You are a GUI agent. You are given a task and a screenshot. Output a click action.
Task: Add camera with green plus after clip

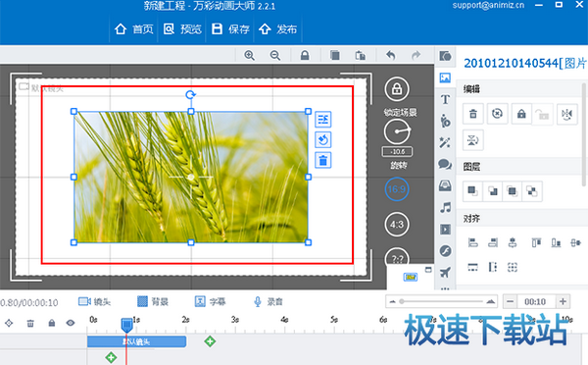210,341
